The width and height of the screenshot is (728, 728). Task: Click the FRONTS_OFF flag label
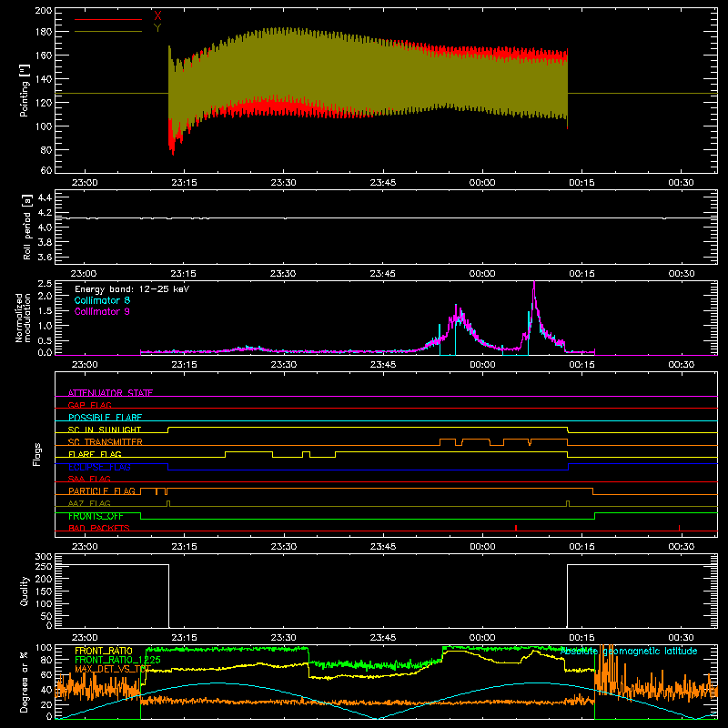coord(96,516)
